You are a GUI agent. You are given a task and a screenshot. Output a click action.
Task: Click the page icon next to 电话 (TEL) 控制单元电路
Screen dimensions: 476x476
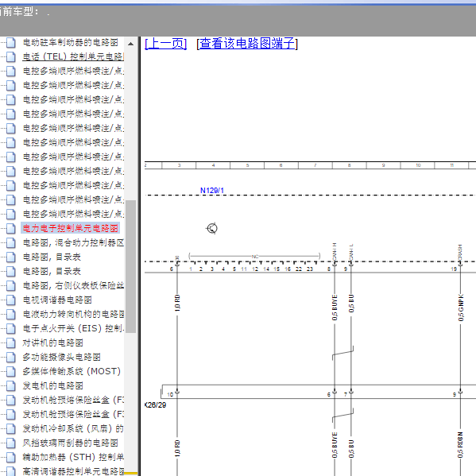[11, 56]
